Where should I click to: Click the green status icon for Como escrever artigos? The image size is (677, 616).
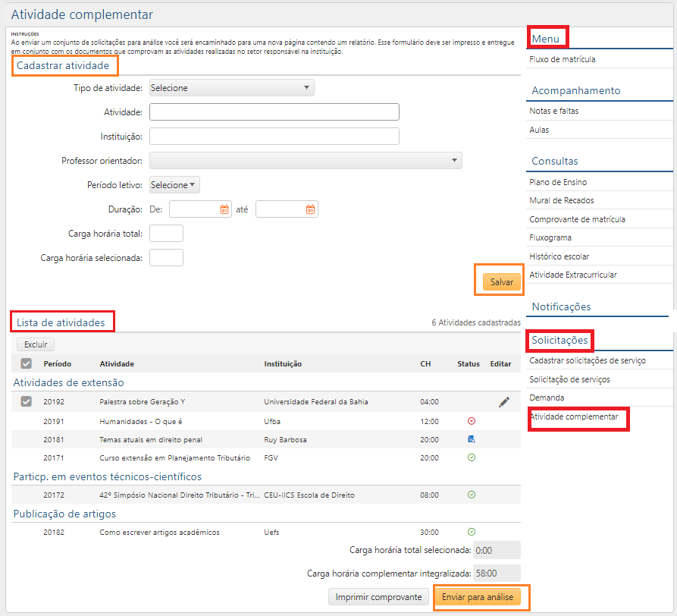point(471,532)
